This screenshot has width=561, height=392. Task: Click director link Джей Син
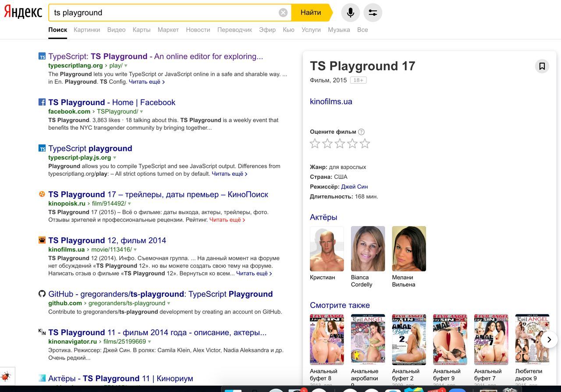pyautogui.click(x=355, y=186)
